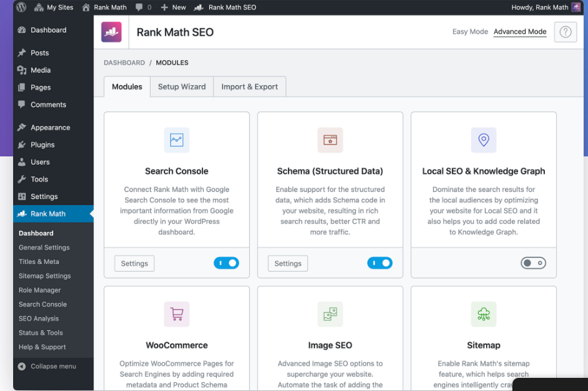Click the Comments bubble icon in sidebar
The image size is (588, 391).
click(x=22, y=104)
